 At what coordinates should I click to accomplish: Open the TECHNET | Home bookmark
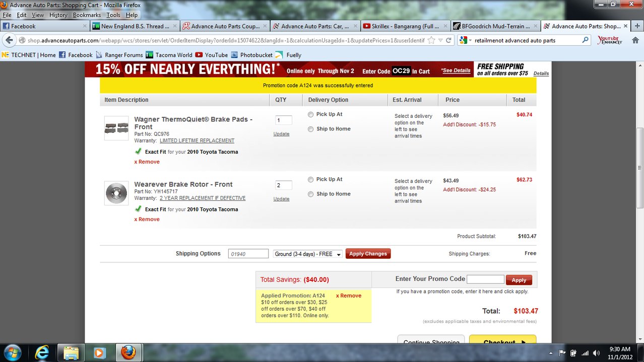(29, 55)
